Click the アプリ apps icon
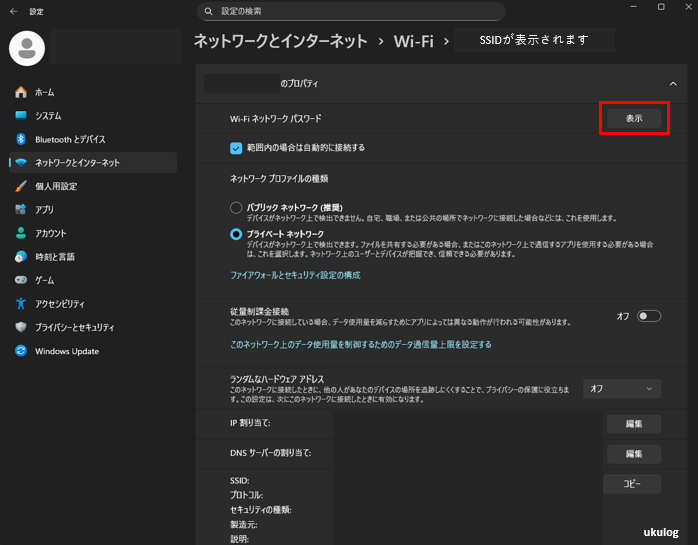This screenshot has width=698, height=545. pyautogui.click(x=20, y=209)
